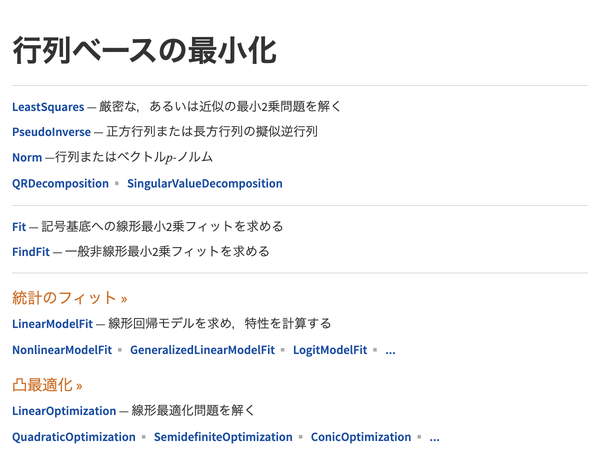Open SemidefiniteOptimization reference page

223,437
